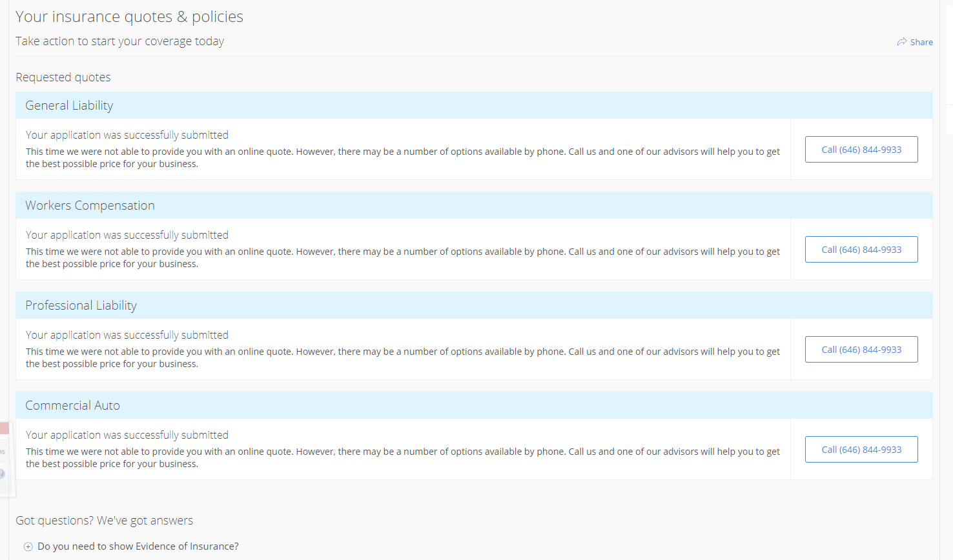Click the "Your insurance quotes & policies" heading
The image size is (953, 560).
coord(129,17)
